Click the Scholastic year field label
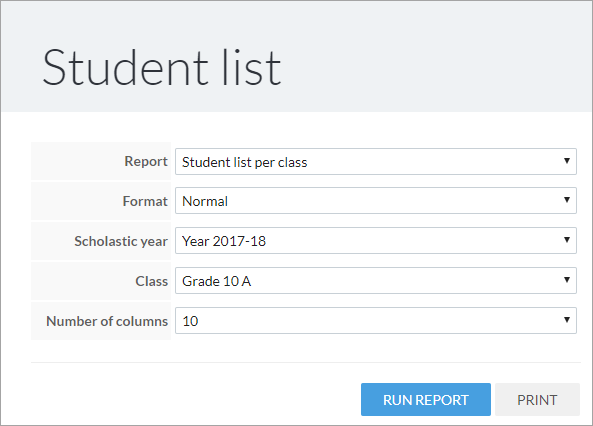Viewport: 593px width, 426px height. [x=121, y=241]
